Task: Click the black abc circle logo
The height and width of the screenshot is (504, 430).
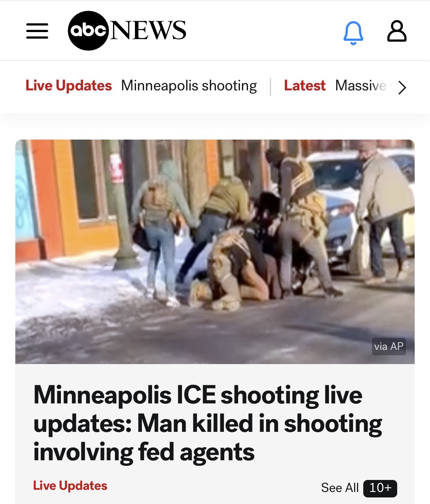Action: [88, 31]
